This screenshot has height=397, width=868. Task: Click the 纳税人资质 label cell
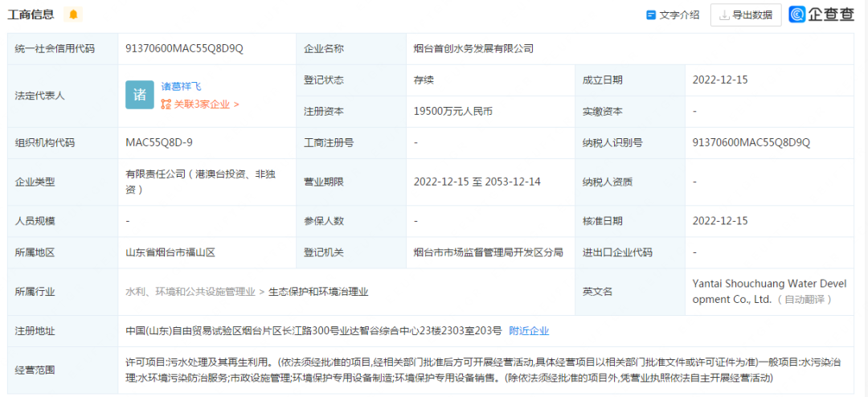(x=630, y=182)
